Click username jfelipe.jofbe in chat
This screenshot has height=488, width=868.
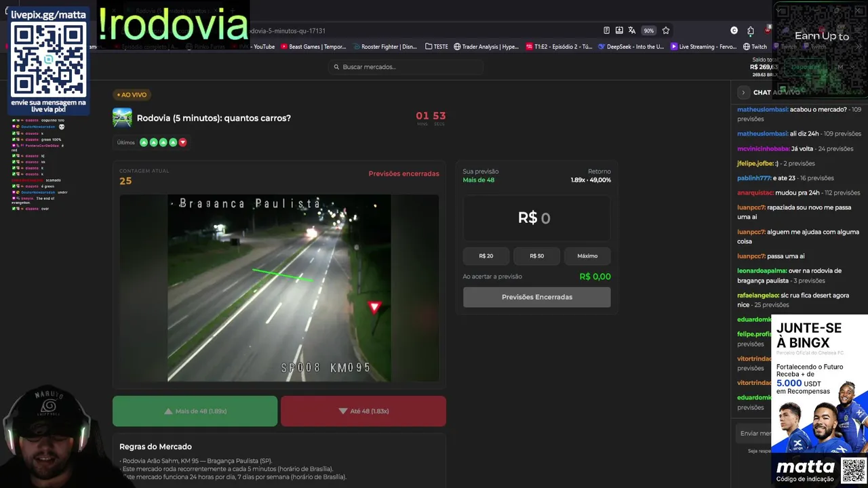point(756,163)
